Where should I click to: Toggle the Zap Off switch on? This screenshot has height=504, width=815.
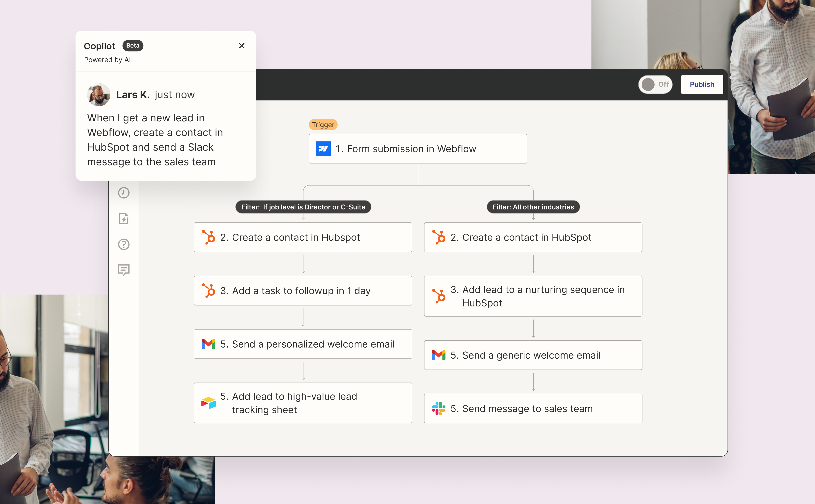655,84
